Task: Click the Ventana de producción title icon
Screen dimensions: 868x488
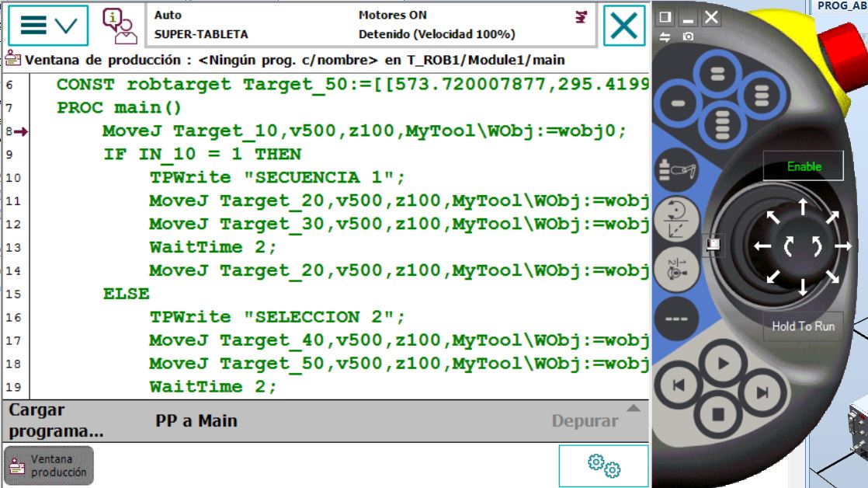Action: point(12,58)
